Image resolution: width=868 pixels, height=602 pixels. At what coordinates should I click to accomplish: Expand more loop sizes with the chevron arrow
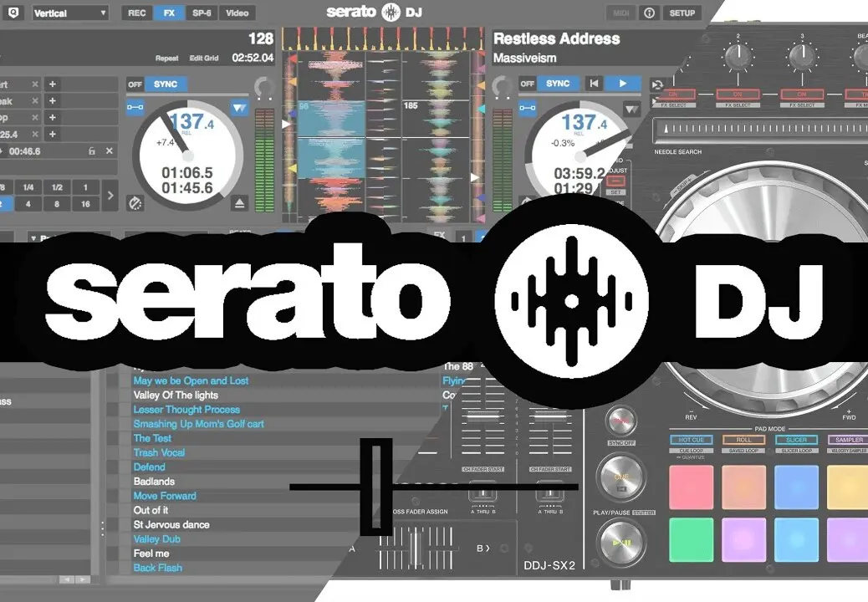point(110,196)
